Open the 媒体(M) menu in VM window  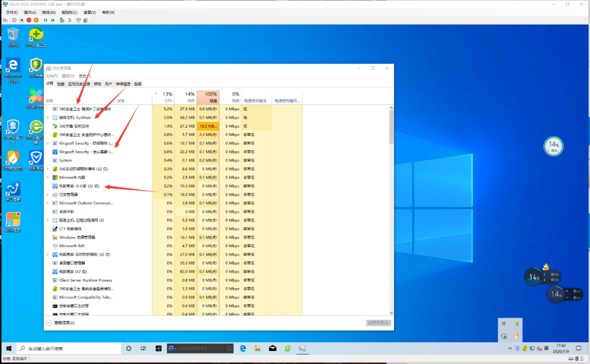tap(49, 13)
